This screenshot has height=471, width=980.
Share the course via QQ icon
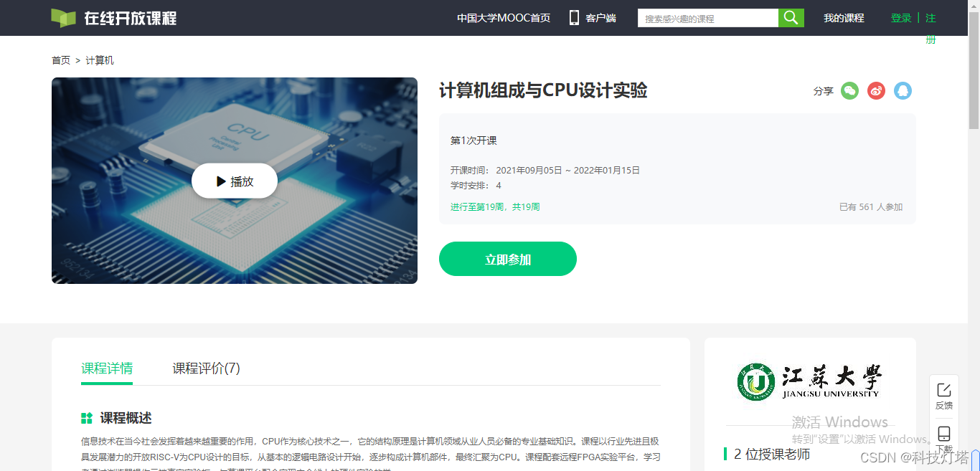tap(903, 90)
